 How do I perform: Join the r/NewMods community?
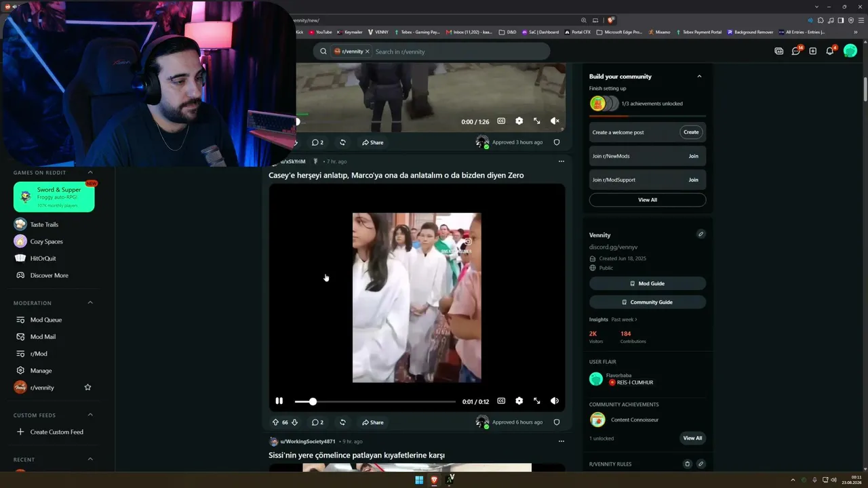[693, 156]
